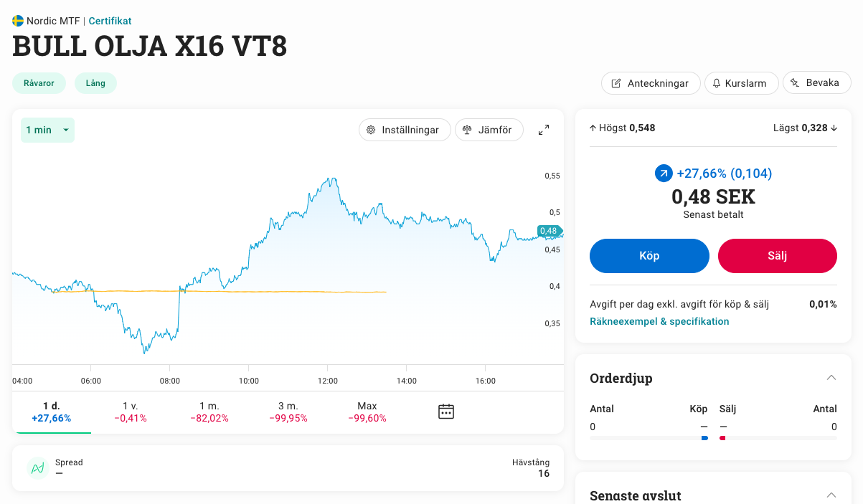Show the Max period chart
The width and height of the screenshot is (863, 504).
pyautogui.click(x=367, y=412)
